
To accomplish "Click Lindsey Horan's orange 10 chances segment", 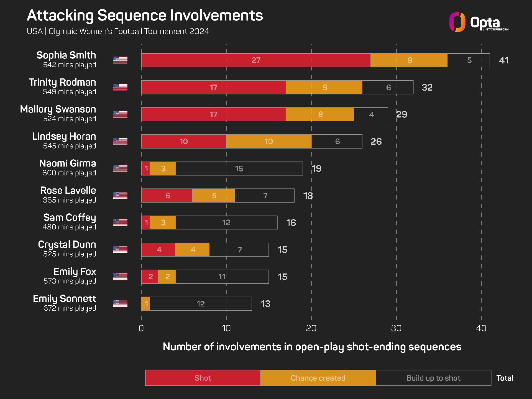I will 268,142.
